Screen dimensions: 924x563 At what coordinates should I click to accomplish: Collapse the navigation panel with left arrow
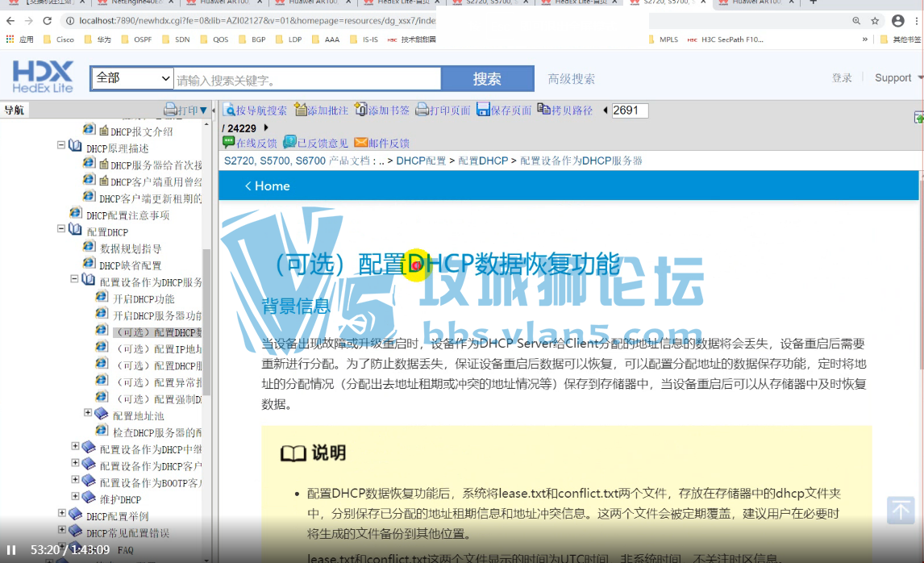coord(214,111)
